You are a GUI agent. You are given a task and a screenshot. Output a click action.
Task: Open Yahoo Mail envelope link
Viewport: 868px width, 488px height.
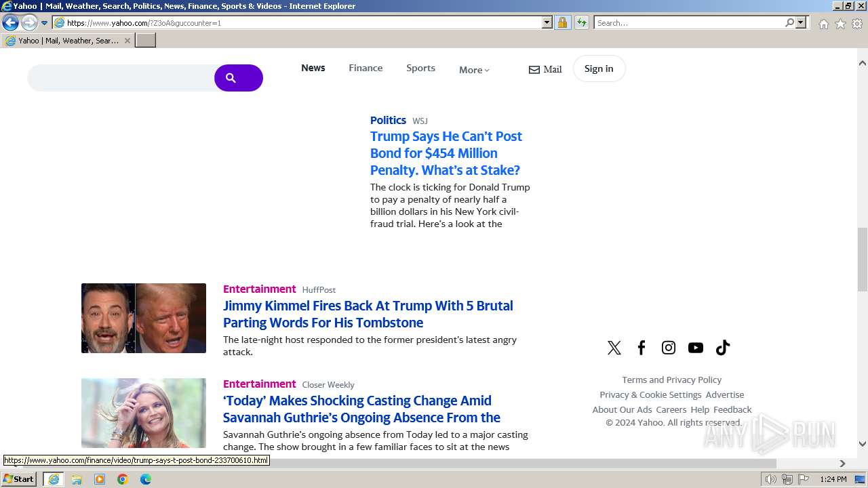pos(545,69)
